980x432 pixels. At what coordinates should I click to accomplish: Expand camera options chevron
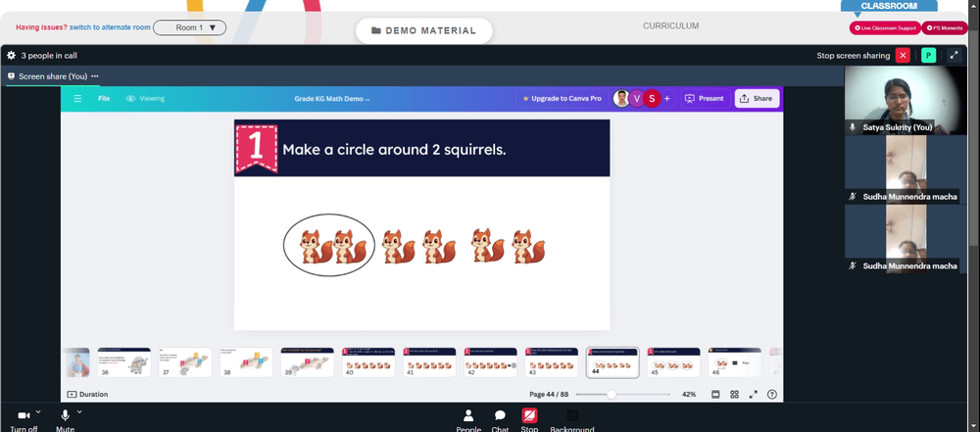[x=38, y=412]
